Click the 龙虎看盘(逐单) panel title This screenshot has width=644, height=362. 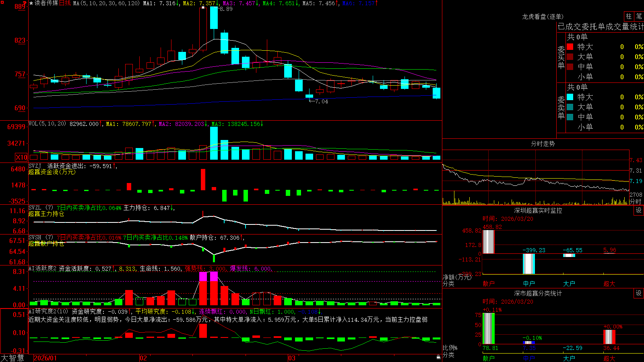click(x=543, y=16)
